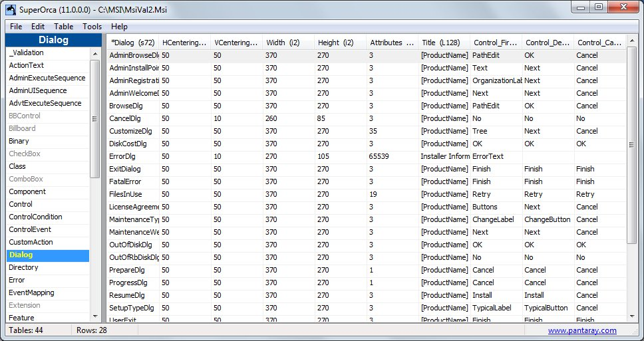Click table list scrollbar up arrow
Viewport: 644px width, 341px height.
click(x=95, y=54)
